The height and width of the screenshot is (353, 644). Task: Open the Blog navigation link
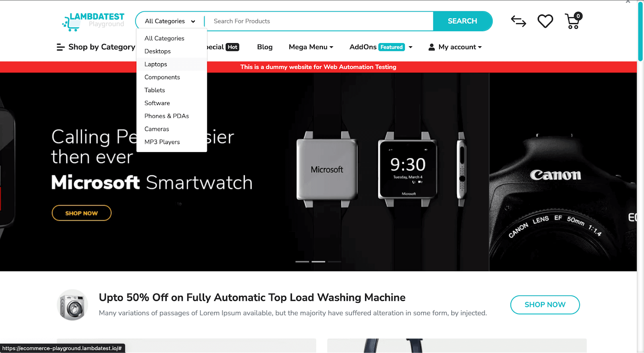coord(265,47)
